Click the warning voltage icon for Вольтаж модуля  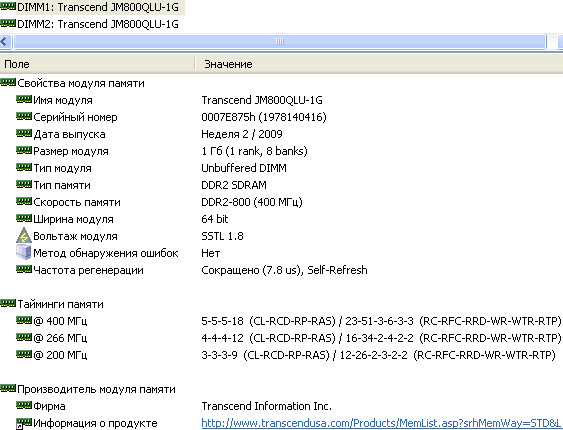[x=24, y=235]
